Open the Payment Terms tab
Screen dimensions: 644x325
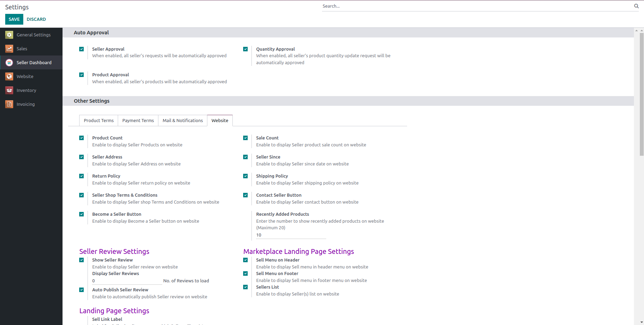coord(138,120)
